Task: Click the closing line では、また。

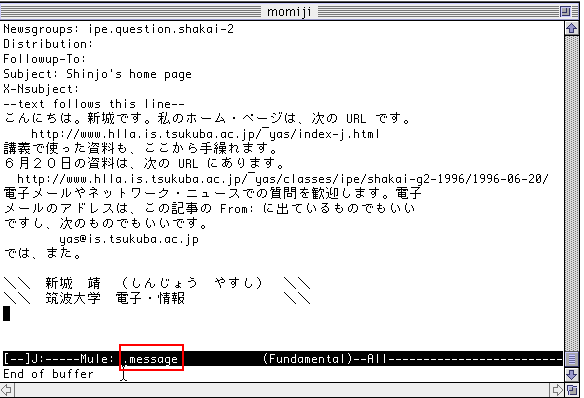Action: (x=43, y=254)
